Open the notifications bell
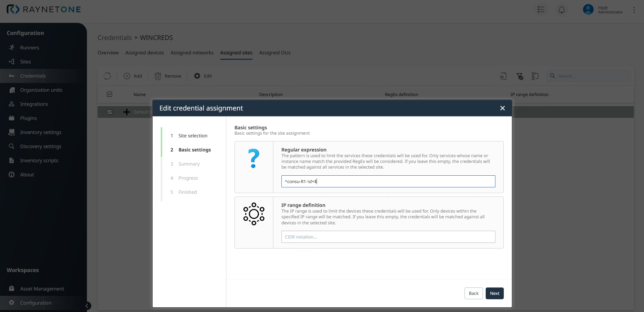The width and height of the screenshot is (644, 312). pyautogui.click(x=561, y=10)
